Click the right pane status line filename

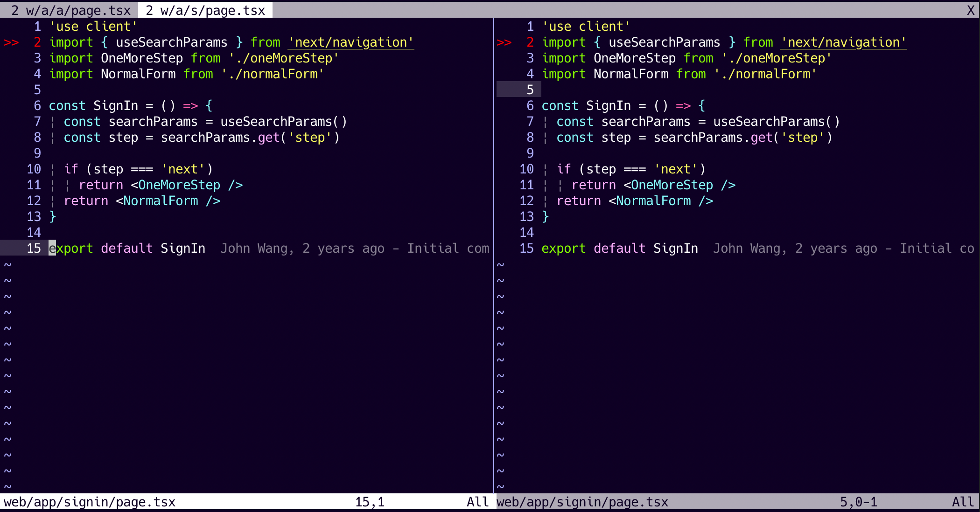tap(582, 502)
